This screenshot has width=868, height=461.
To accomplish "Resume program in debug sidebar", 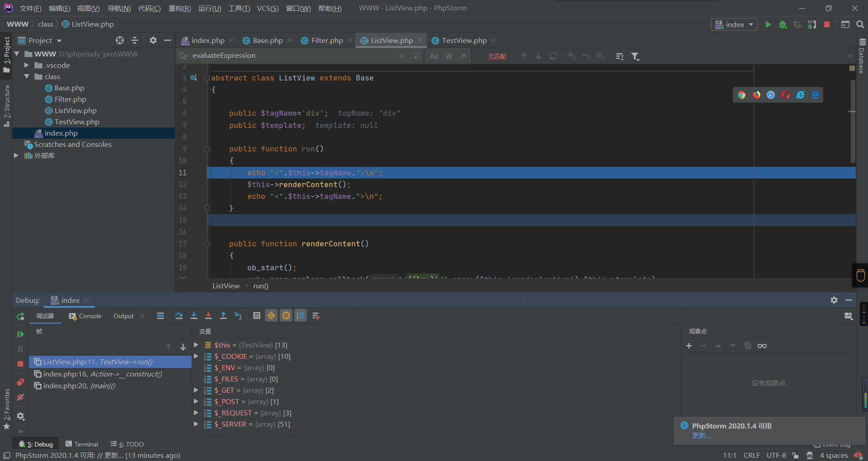I will click(x=20, y=334).
